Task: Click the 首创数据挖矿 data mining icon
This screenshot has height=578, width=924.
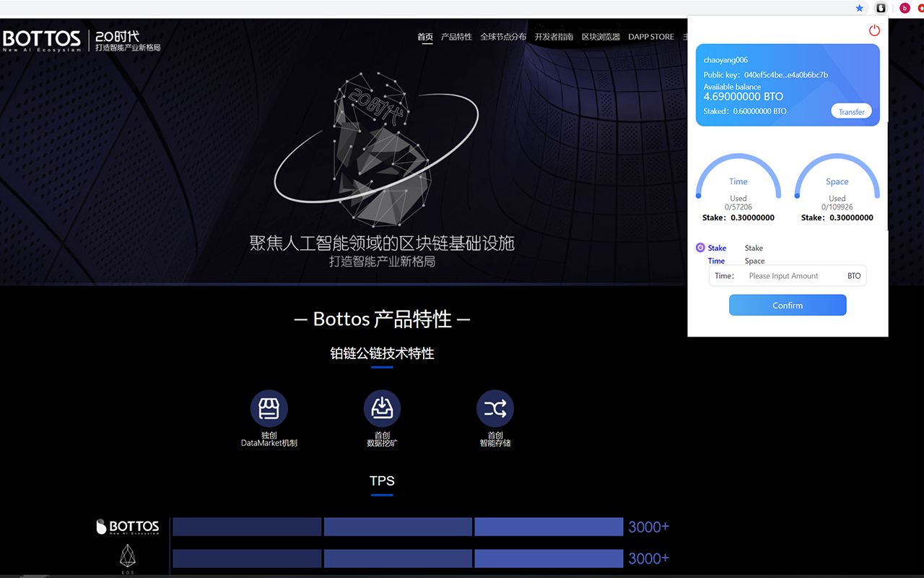Action: [382, 408]
